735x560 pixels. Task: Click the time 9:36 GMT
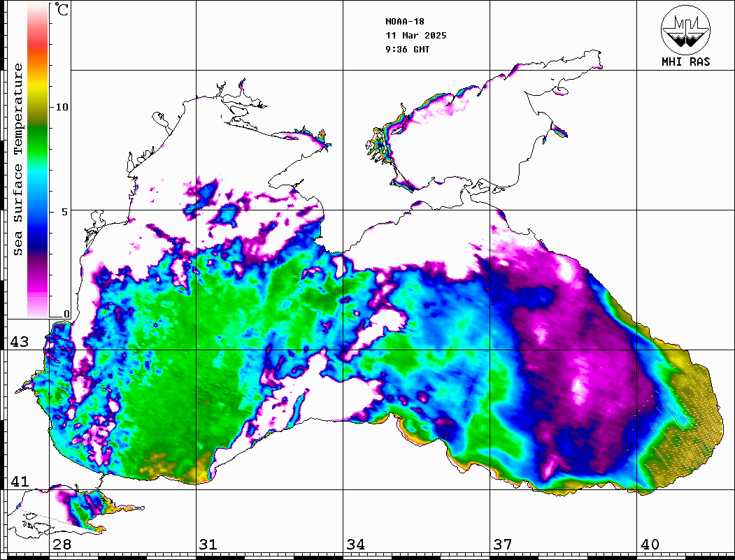tap(407, 49)
